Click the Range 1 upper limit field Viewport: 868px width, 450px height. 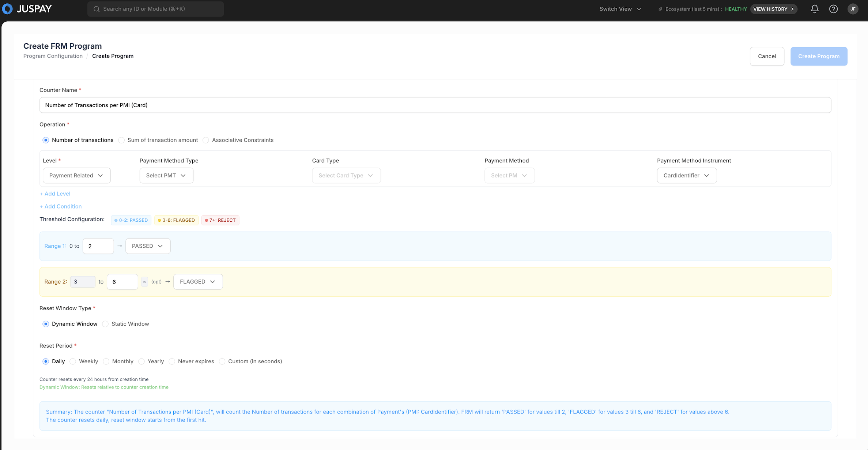[x=98, y=246]
